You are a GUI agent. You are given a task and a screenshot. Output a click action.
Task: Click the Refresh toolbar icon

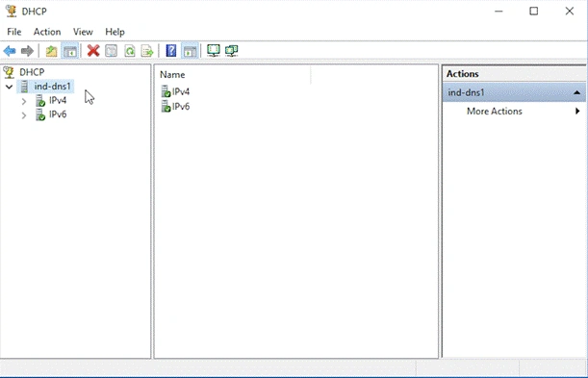tap(130, 51)
